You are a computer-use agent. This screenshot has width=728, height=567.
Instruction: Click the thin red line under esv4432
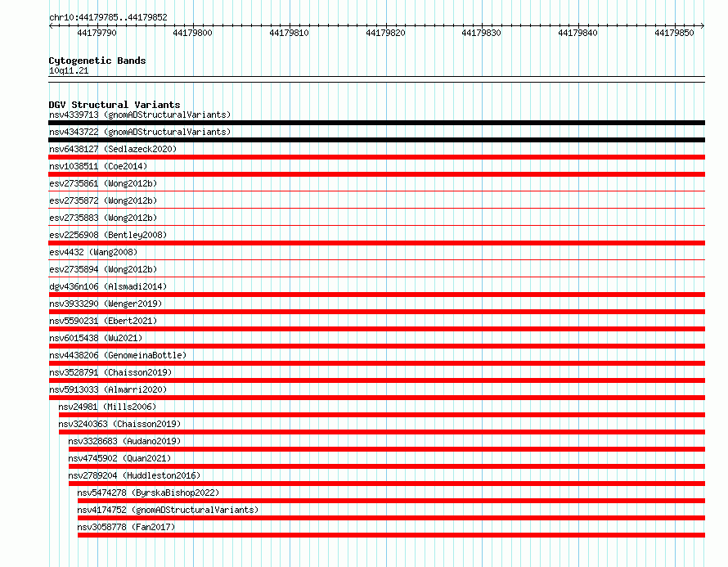pyautogui.click(x=376, y=259)
